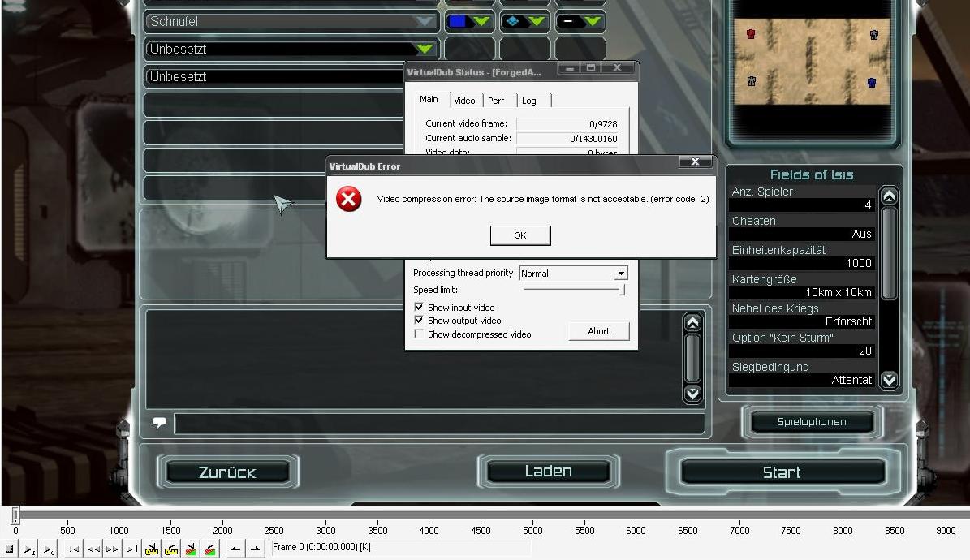Click OK in VirtualDub Error dialog
This screenshot has height=560, width=970.
[520, 235]
